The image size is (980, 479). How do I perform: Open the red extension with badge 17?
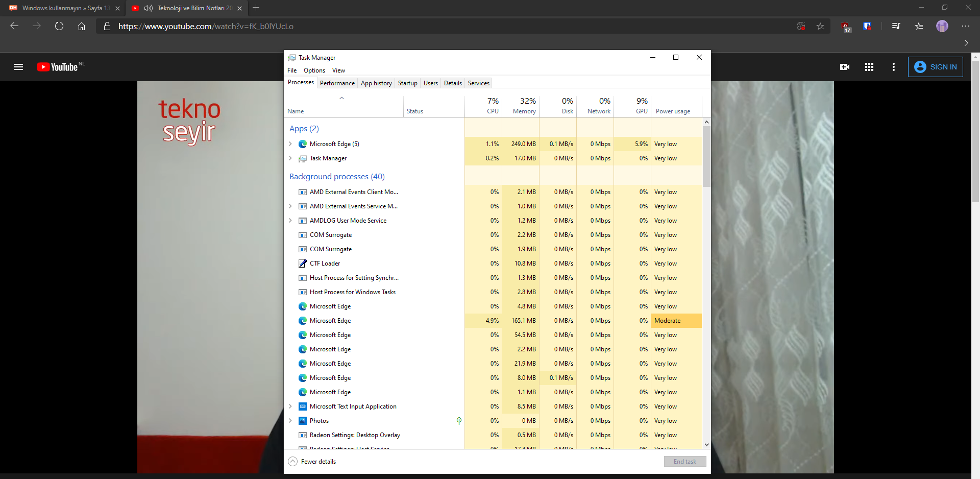pos(846,27)
